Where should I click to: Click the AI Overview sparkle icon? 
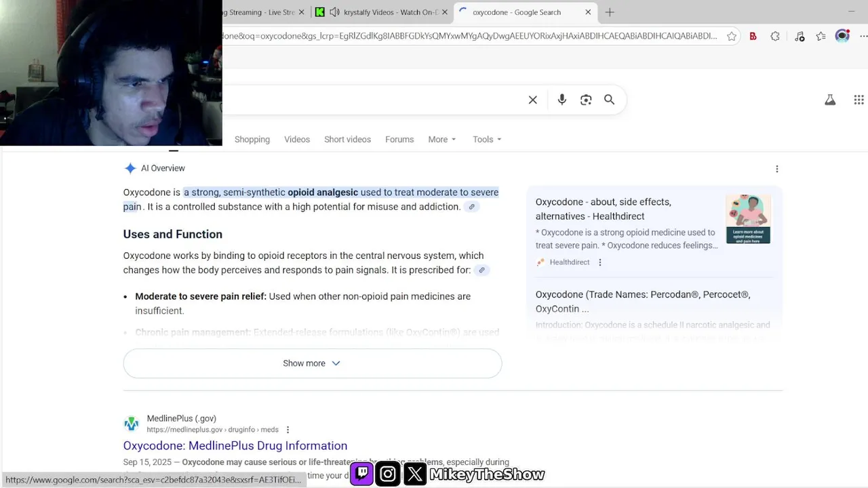130,168
